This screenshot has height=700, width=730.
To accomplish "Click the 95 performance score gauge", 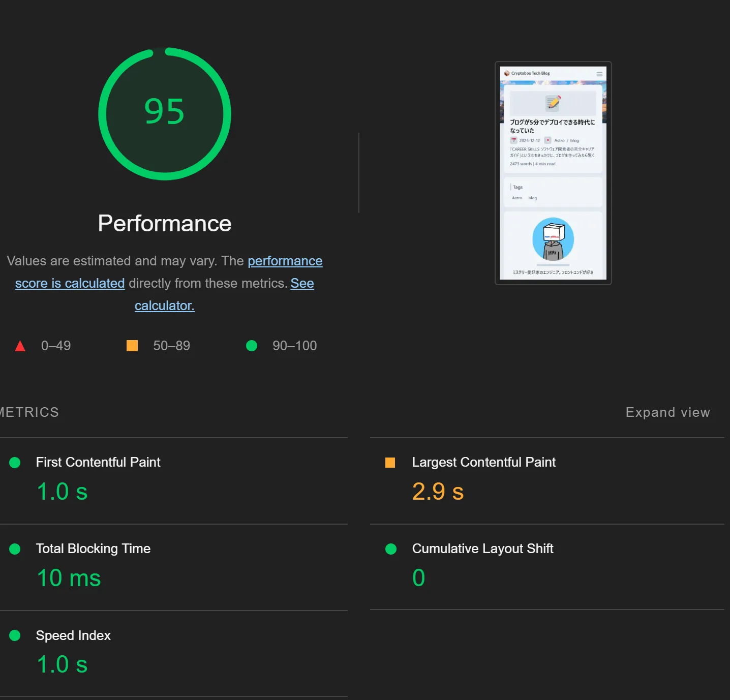I will pyautogui.click(x=164, y=113).
